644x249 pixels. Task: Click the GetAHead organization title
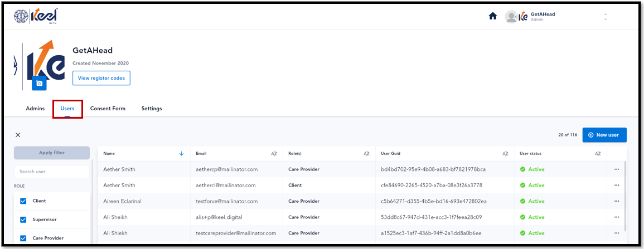(93, 51)
